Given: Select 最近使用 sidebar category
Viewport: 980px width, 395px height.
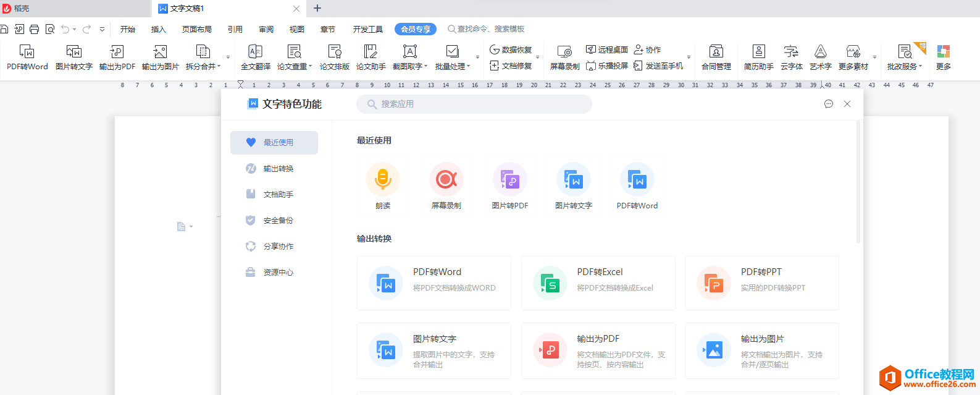Looking at the screenshot, I should (274, 142).
